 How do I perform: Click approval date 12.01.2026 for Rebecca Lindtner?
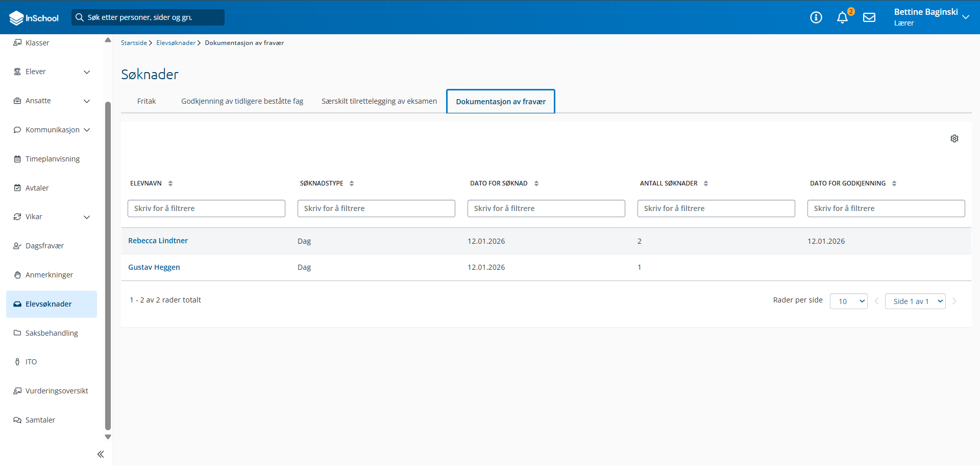click(x=826, y=241)
